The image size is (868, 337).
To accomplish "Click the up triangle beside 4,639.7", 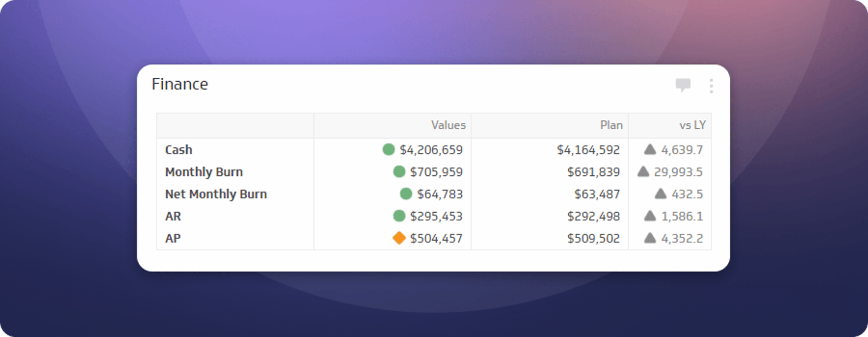I will [x=650, y=150].
